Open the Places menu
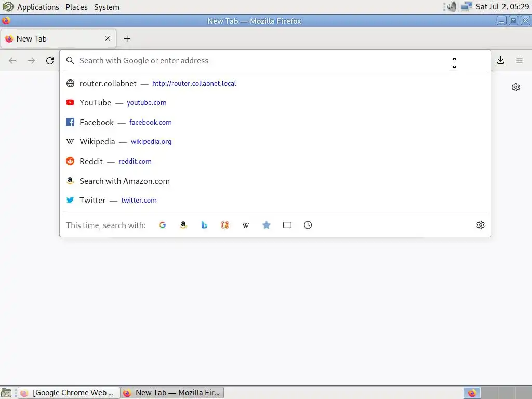This screenshot has height=399, width=532. (x=77, y=7)
